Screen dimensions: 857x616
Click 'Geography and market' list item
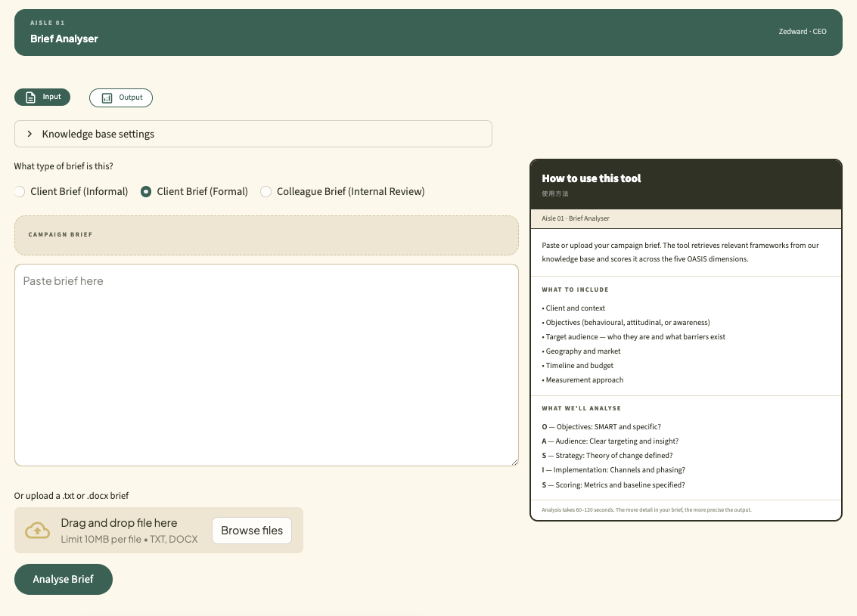coord(581,351)
